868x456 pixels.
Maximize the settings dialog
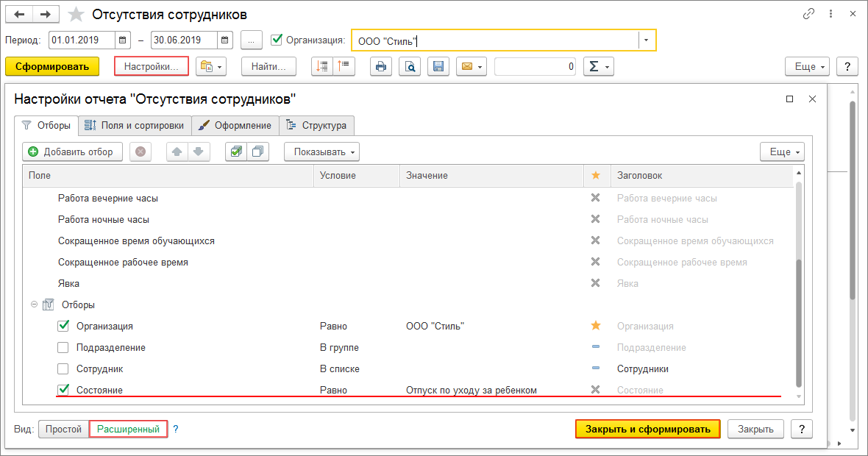coord(789,99)
